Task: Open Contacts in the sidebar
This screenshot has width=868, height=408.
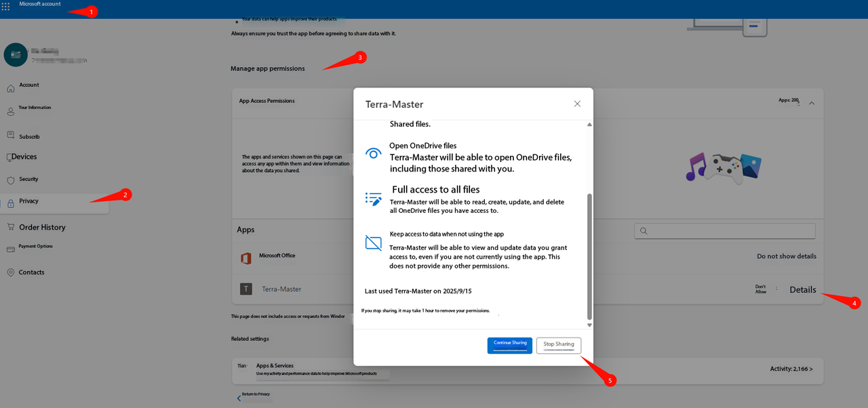Action: tap(31, 272)
